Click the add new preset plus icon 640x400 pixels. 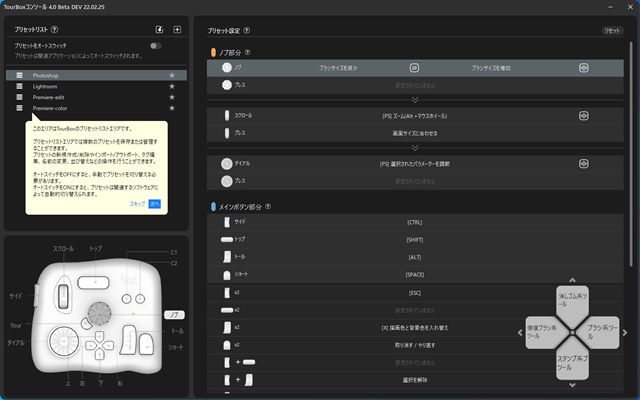pos(177,29)
